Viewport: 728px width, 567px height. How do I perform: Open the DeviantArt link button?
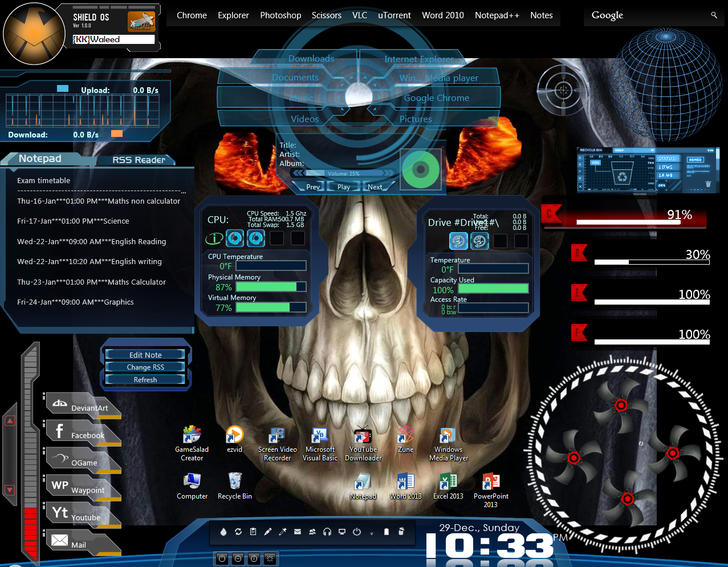tap(83, 406)
